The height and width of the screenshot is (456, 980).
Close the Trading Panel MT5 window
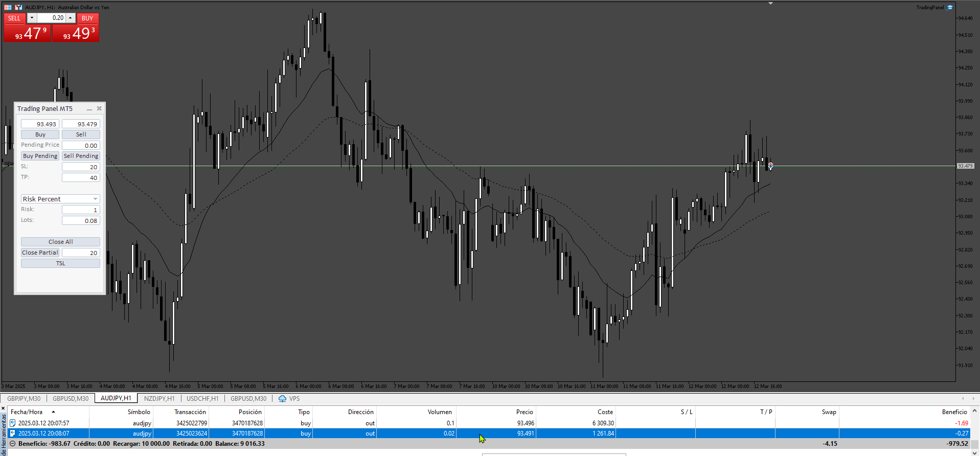point(99,108)
